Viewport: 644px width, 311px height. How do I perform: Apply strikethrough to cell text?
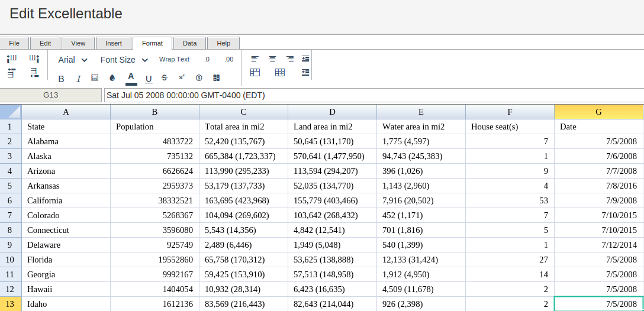(165, 78)
